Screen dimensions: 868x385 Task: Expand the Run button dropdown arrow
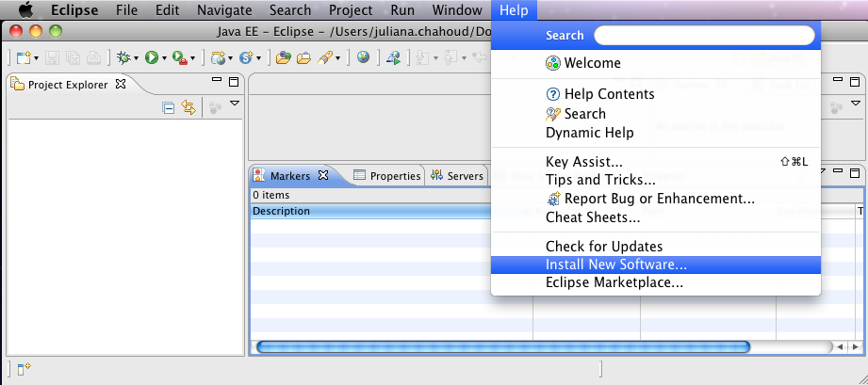pos(163,58)
